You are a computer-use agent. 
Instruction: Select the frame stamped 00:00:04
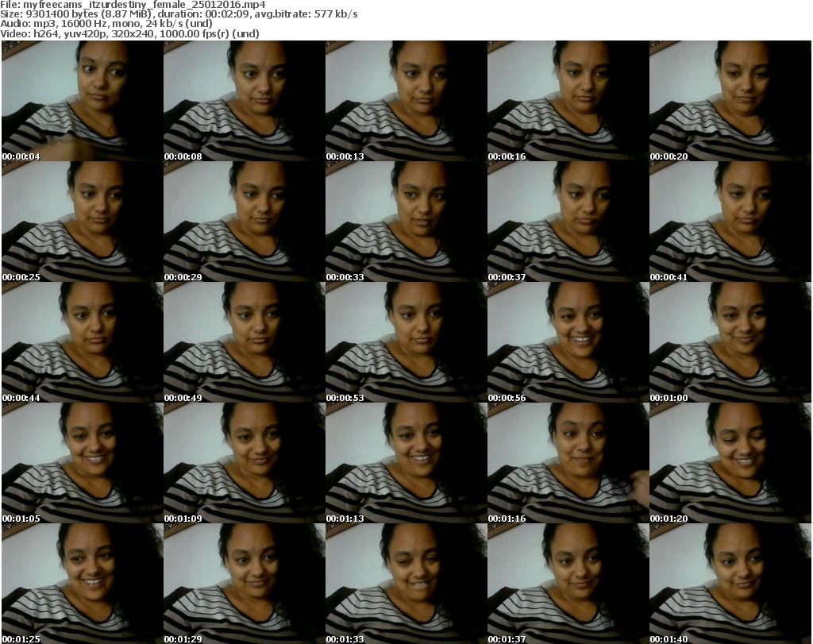coord(83,101)
